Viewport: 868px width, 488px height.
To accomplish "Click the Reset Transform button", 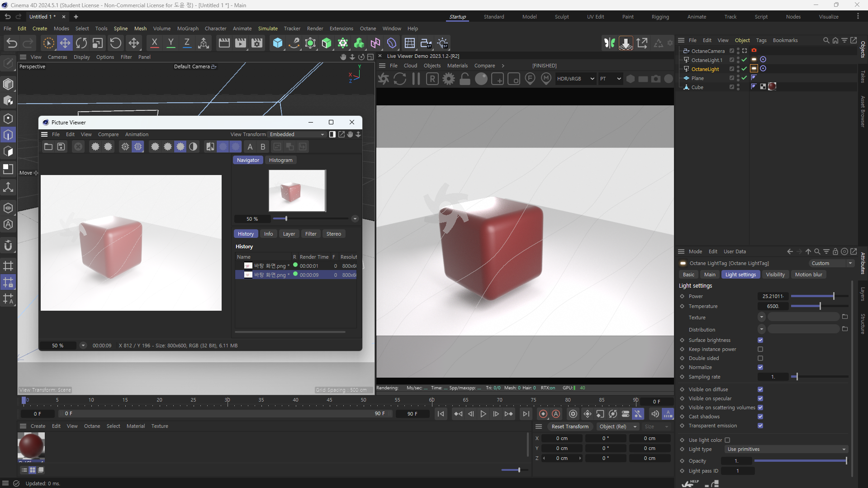I will [x=570, y=426].
